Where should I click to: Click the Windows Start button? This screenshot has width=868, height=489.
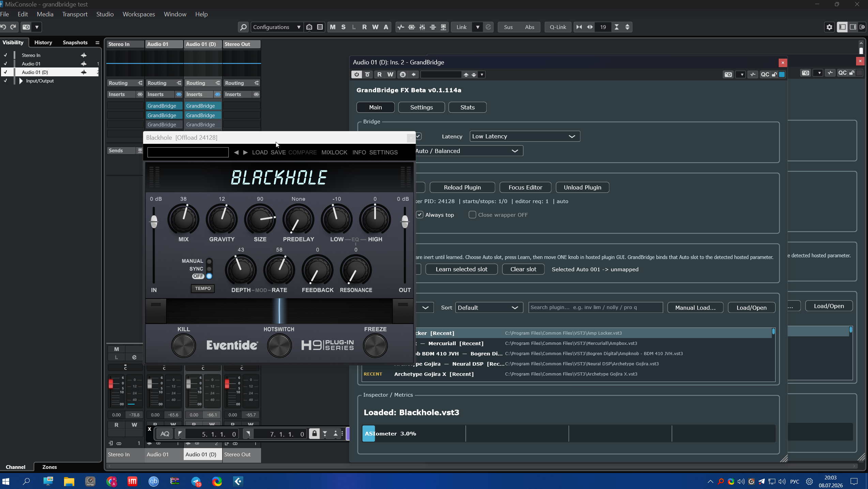pos(6,481)
